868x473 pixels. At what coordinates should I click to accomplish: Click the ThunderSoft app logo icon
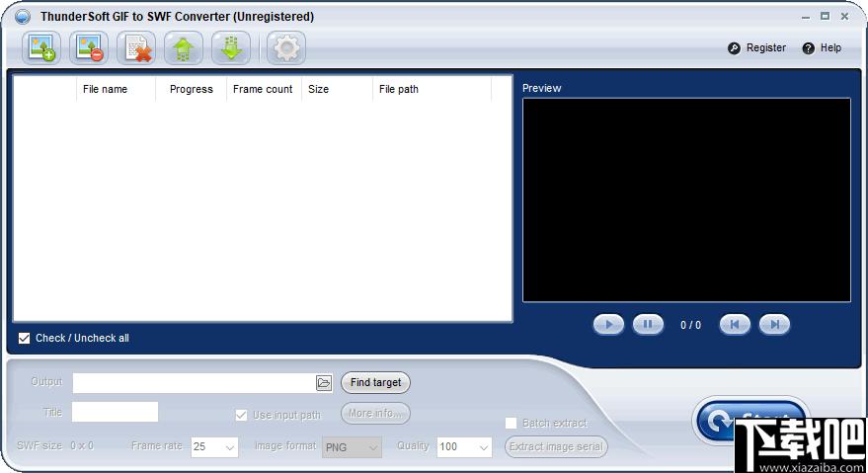point(22,17)
